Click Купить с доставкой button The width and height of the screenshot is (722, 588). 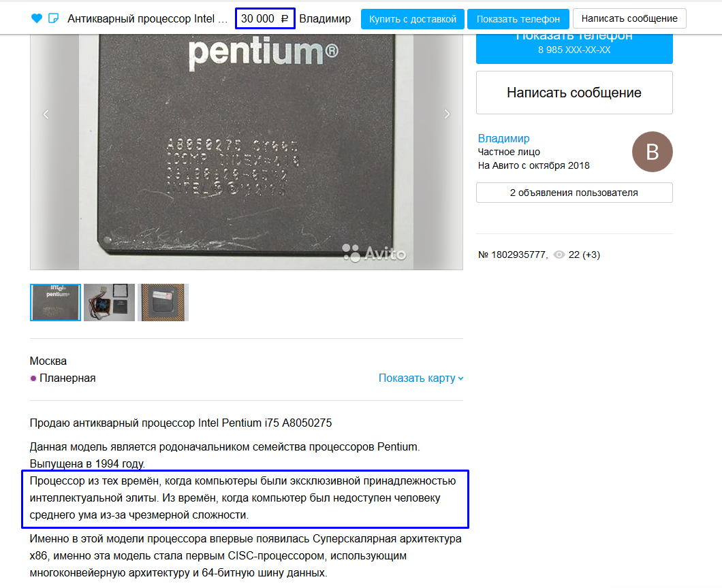pos(413,19)
